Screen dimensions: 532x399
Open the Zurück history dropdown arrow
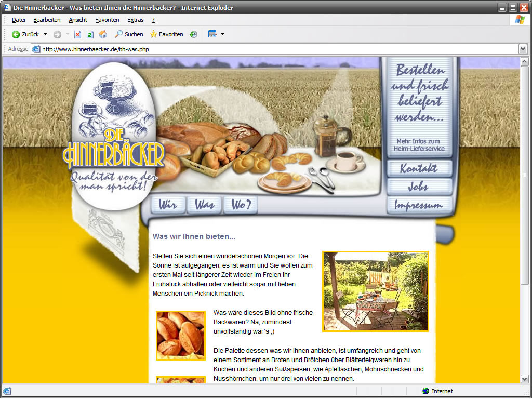[x=46, y=34]
